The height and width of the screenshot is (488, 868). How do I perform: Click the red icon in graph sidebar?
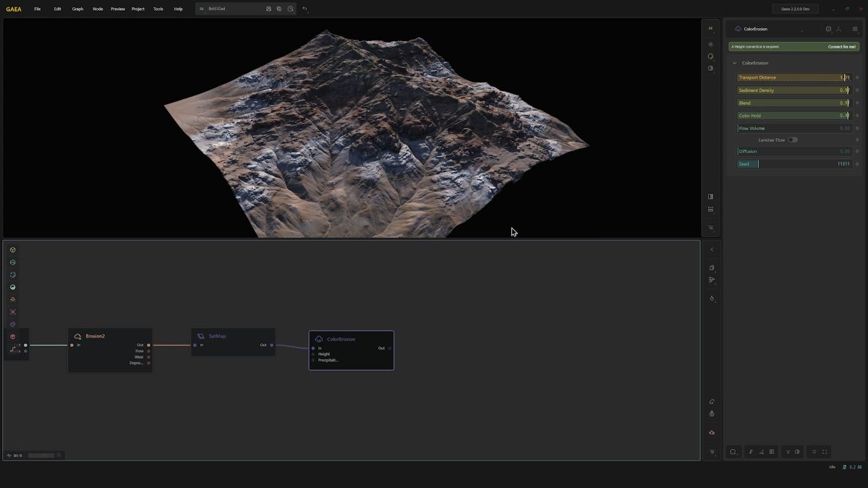(x=712, y=432)
